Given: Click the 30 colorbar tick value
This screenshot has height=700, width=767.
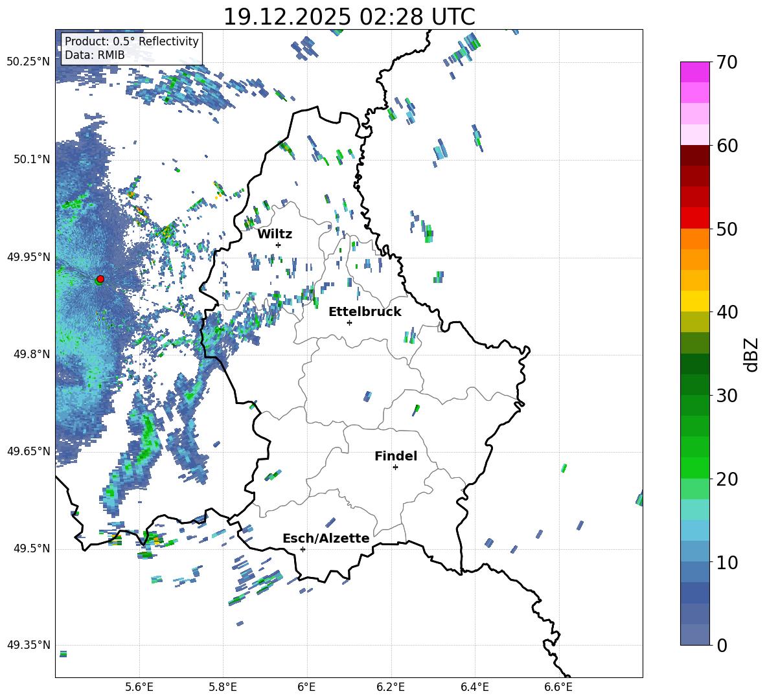Looking at the screenshot, I should 727,396.
